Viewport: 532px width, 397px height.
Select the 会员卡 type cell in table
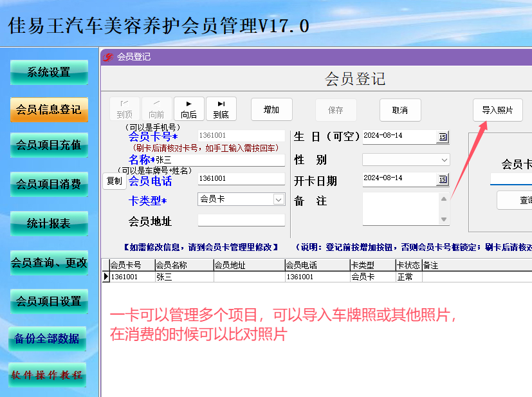pos(373,277)
